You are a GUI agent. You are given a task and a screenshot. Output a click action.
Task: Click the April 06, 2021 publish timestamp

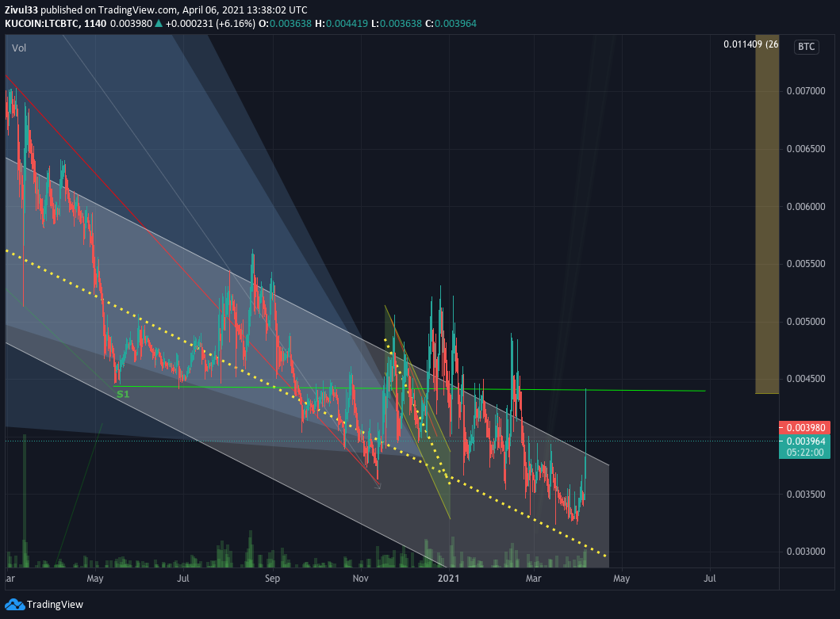[245, 10]
